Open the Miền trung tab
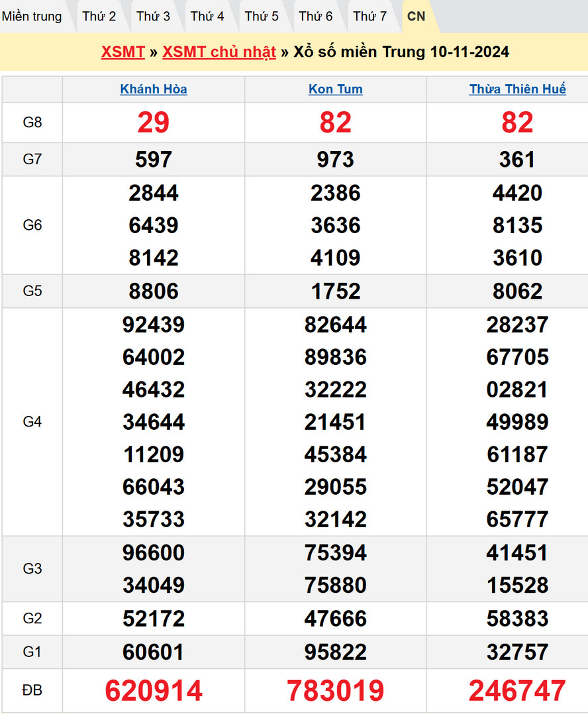This screenshot has width=588, height=714. point(32,17)
